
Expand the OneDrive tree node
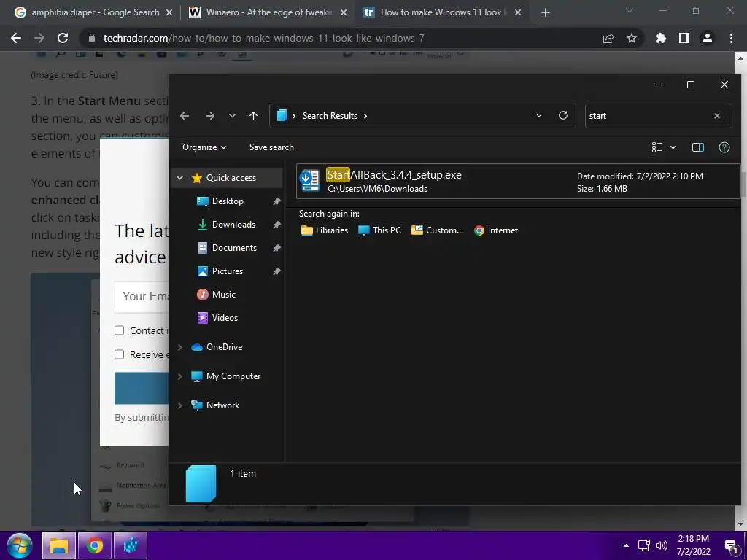pos(180,347)
